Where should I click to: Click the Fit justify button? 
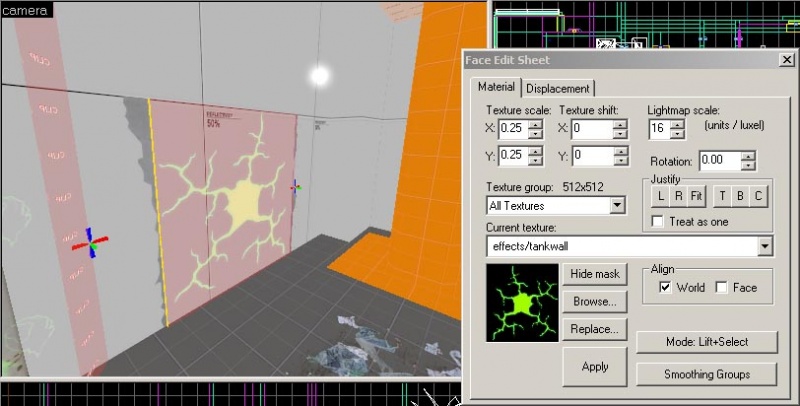pos(695,196)
